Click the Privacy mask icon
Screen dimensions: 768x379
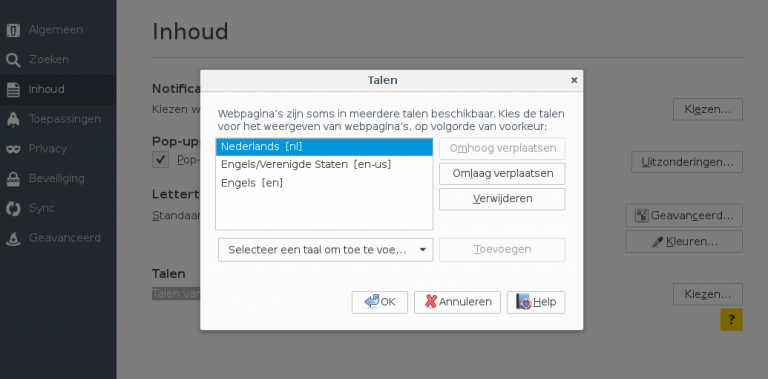coord(13,149)
